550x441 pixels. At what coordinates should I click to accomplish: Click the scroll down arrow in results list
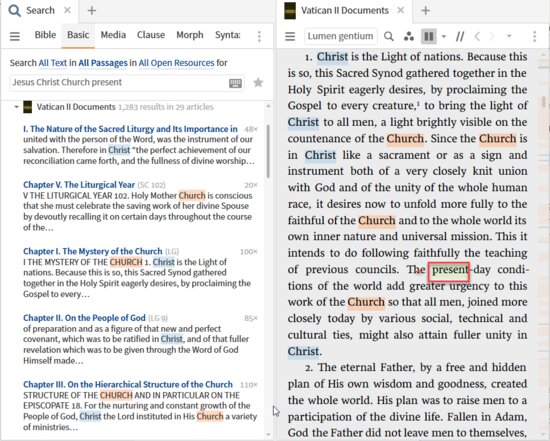[x=268, y=435]
